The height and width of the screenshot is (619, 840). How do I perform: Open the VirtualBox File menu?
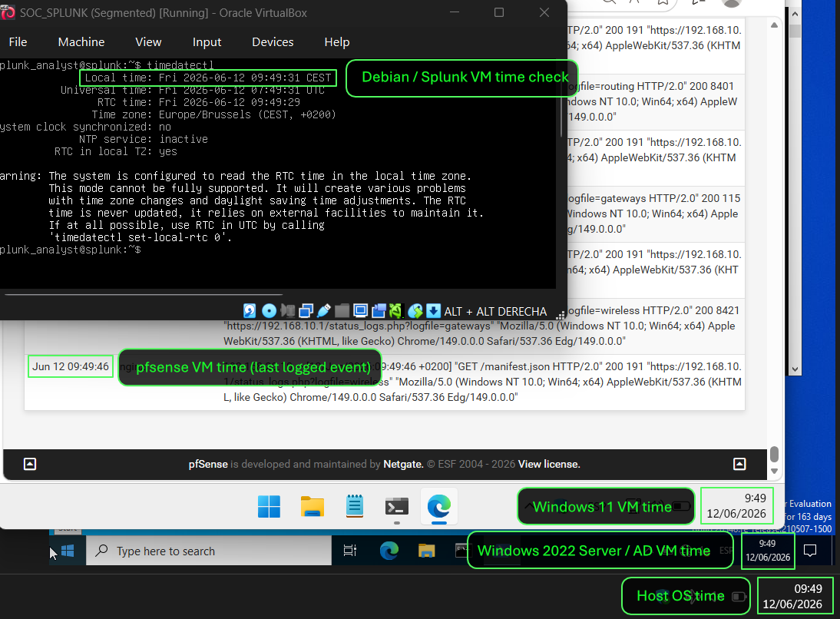[18, 41]
